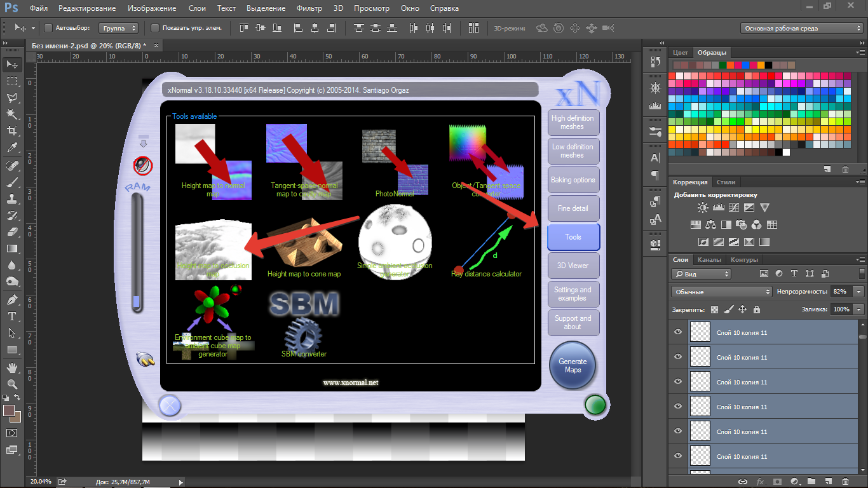Select the Eraser tool
Screen dimensions: 868x488
[12, 232]
